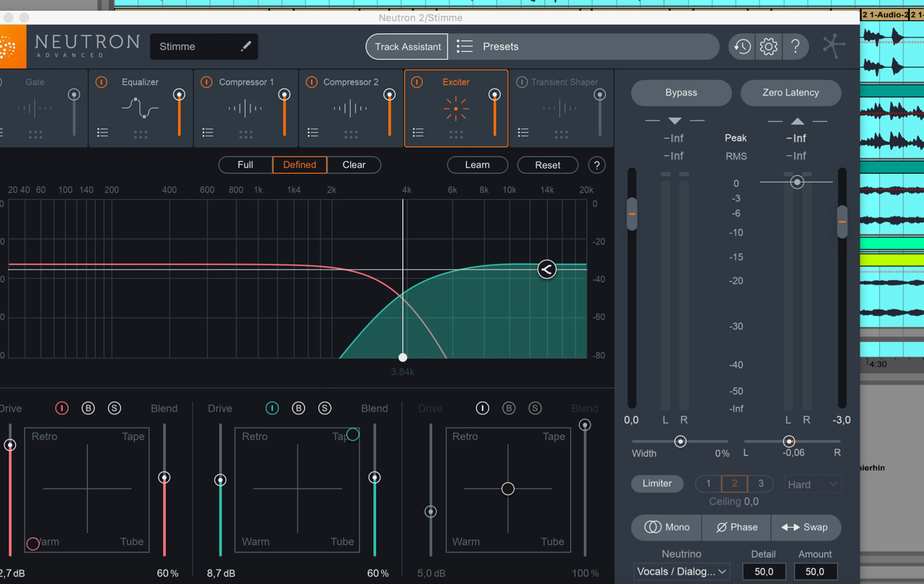The image size is (924, 584).
Task: Click the Equalizer curve module icon
Action: click(x=140, y=109)
